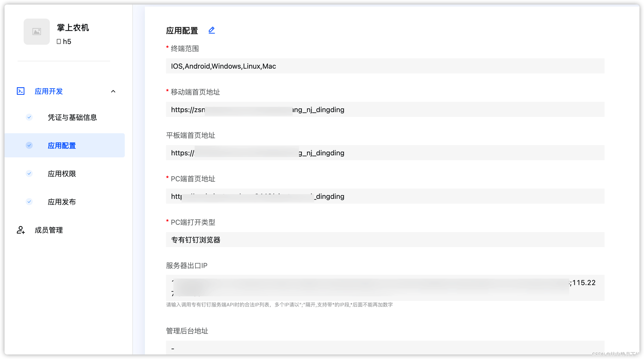Image resolution: width=644 pixels, height=359 pixels.
Task: Click the 成员管理 person-add icon
Action: [x=21, y=230]
